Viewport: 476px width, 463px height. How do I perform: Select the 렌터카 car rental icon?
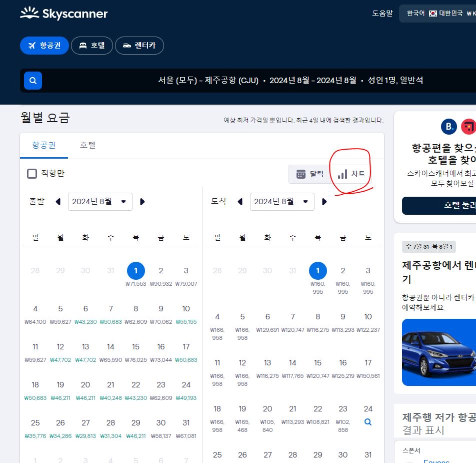126,45
